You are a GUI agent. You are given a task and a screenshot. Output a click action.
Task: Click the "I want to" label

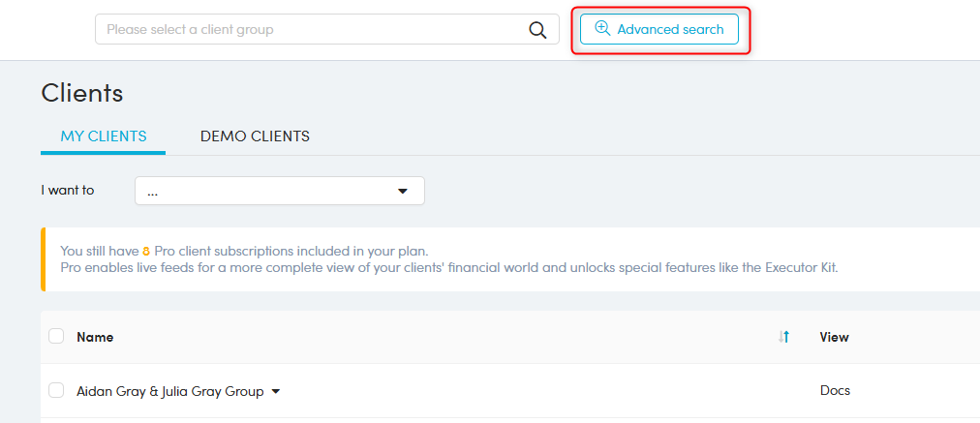[68, 191]
